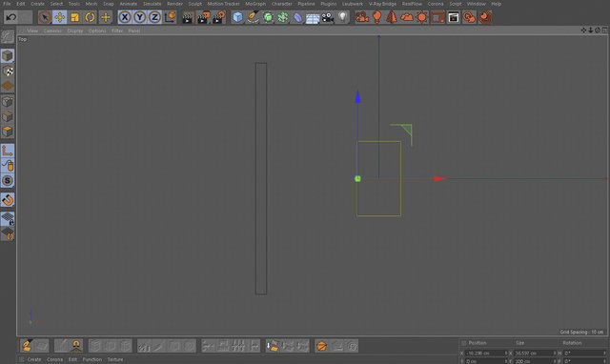This screenshot has height=364, width=610.
Task: Enable the Snap magnet icon
Action: (8, 200)
